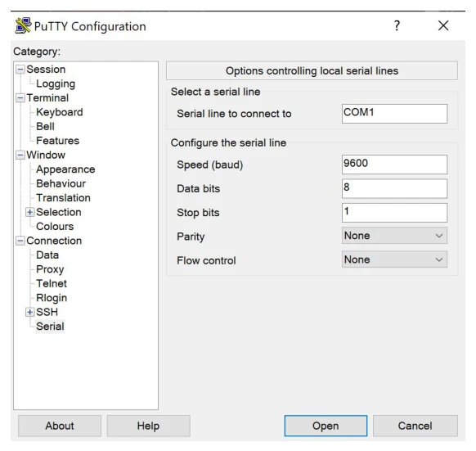Screen dimensions: 476x451
Task: Click the Stop bits field
Action: (x=394, y=213)
